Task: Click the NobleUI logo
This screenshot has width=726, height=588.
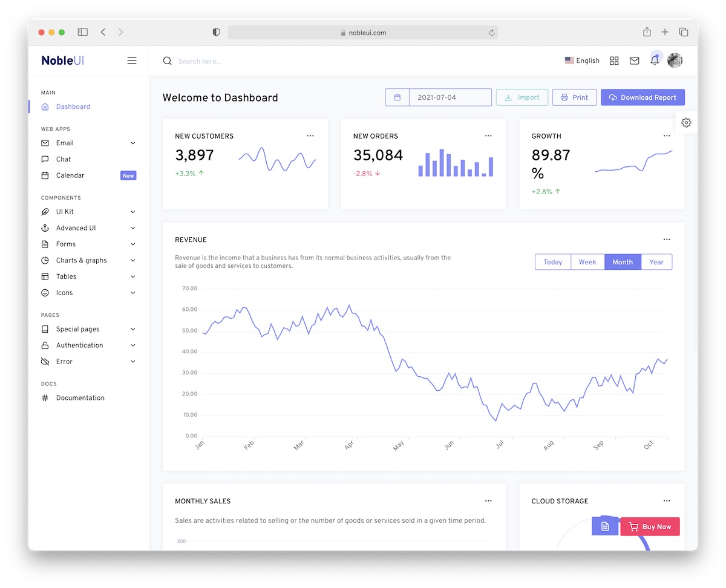Action: point(62,60)
